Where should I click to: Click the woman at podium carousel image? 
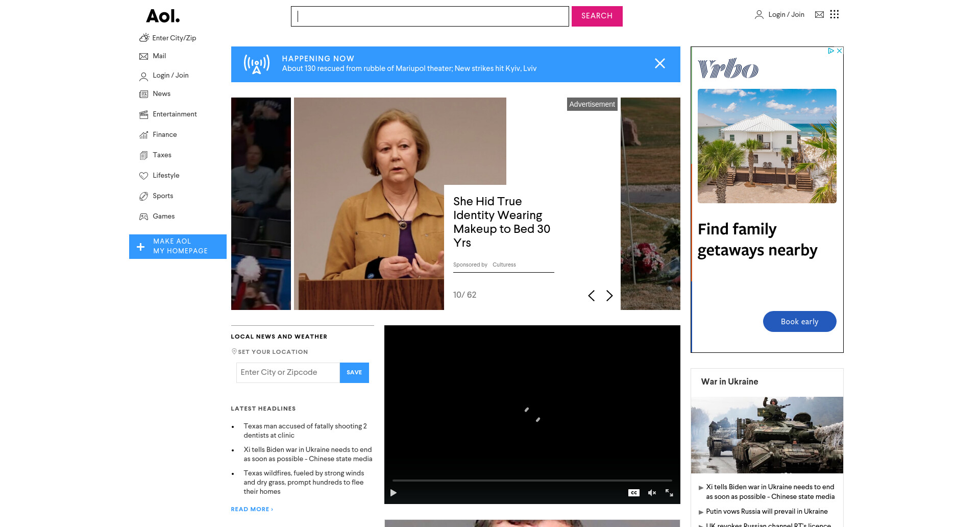[x=369, y=204]
